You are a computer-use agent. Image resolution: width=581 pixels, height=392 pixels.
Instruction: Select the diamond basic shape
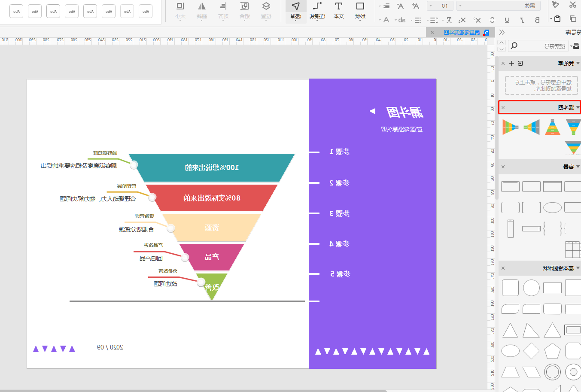(x=531, y=351)
